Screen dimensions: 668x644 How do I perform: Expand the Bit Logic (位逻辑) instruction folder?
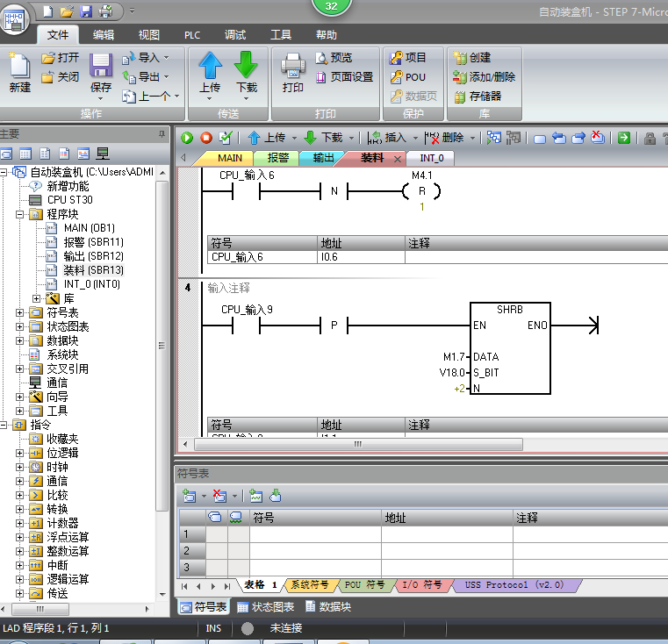[x=20, y=453]
